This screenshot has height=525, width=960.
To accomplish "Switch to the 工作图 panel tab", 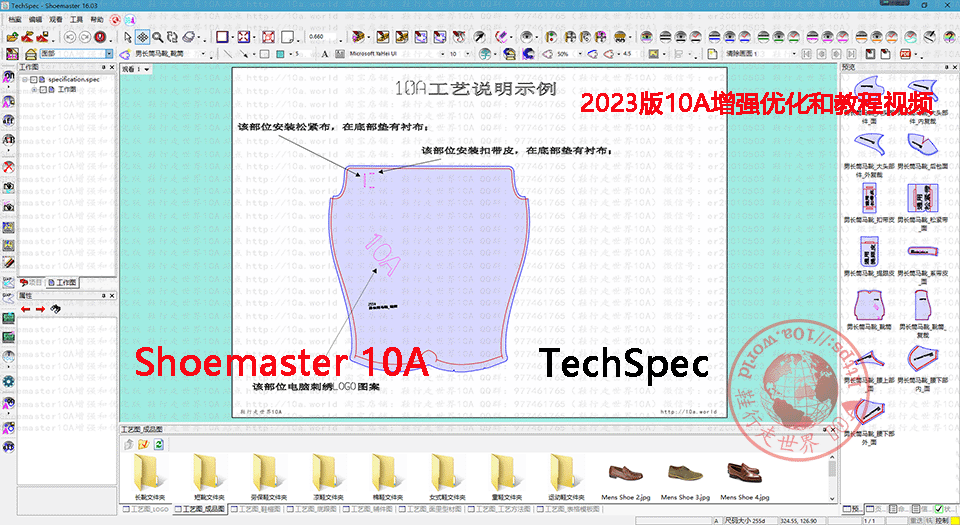I will (x=62, y=282).
